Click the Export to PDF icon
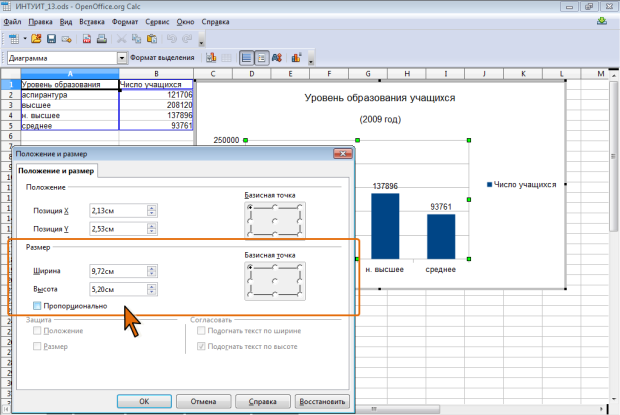 click(87, 39)
